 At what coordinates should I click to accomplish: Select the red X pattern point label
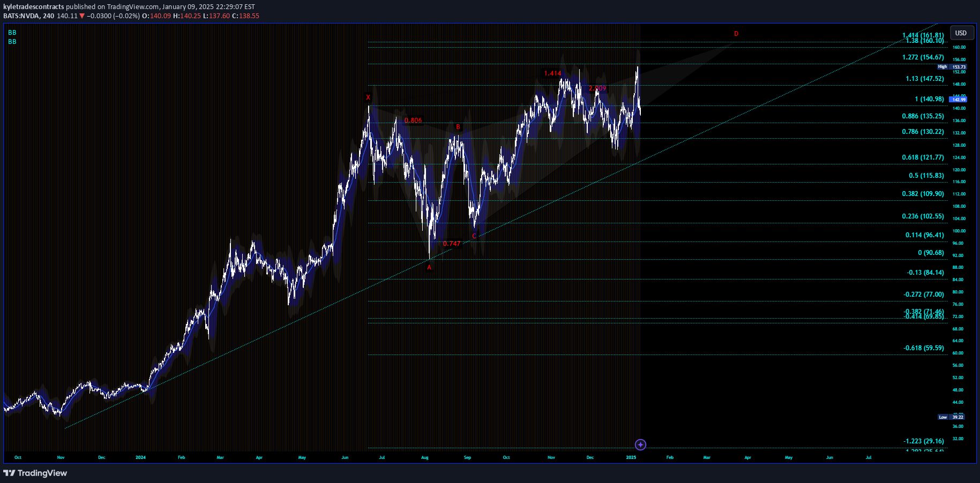(x=368, y=97)
